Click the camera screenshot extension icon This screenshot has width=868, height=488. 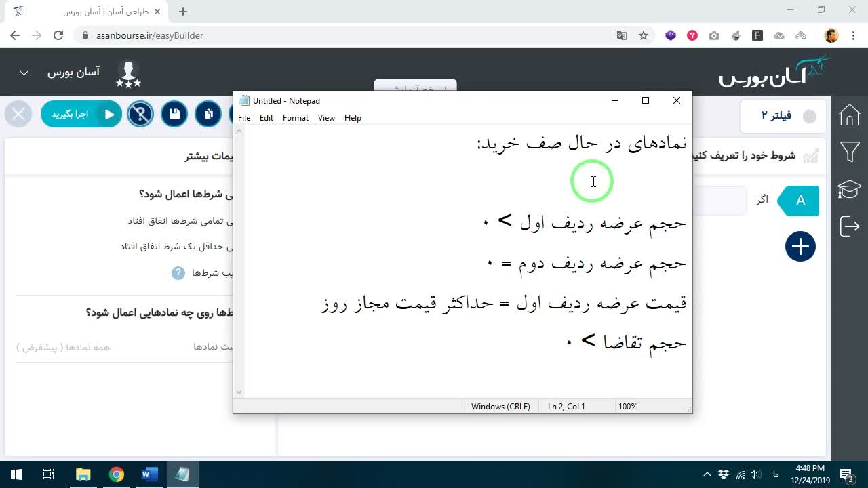[x=714, y=35]
